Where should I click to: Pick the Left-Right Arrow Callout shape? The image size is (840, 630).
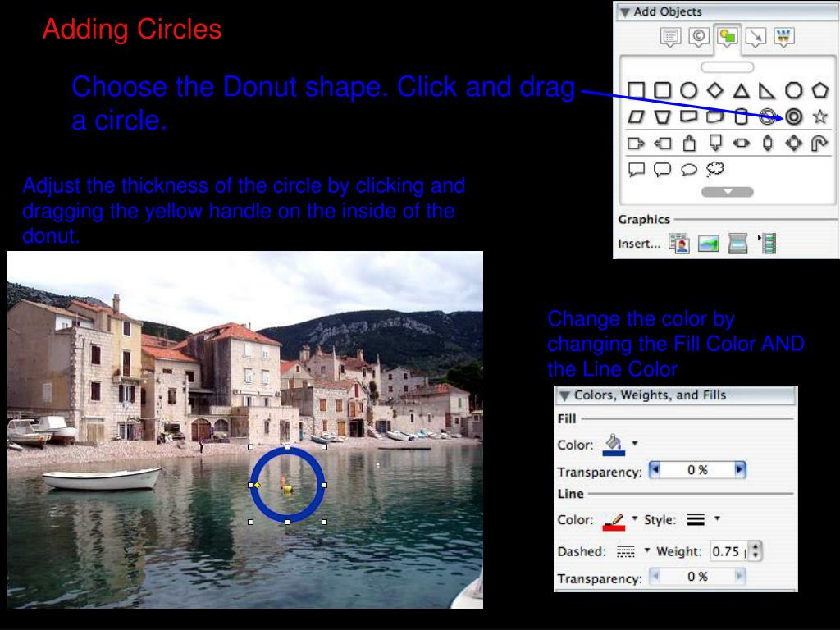pyautogui.click(x=741, y=143)
